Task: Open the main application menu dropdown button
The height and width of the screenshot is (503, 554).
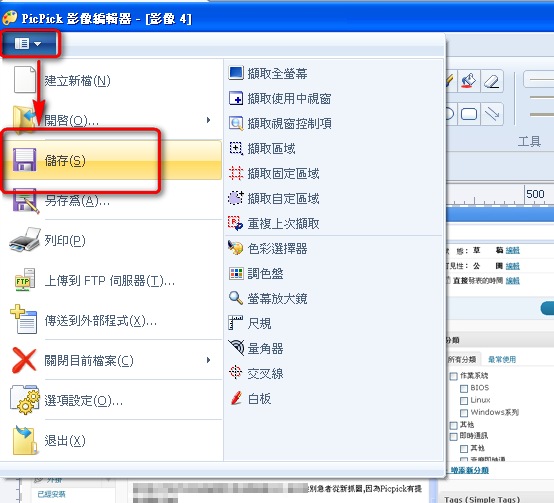Action: [29, 44]
